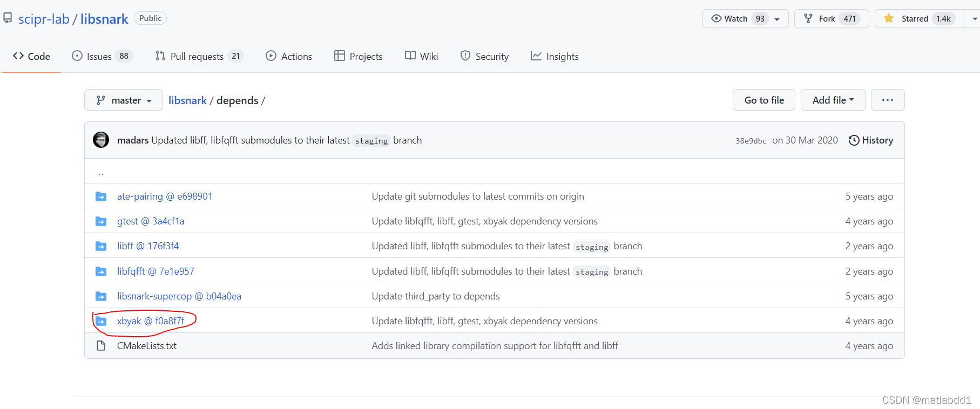The height and width of the screenshot is (409, 980).
Task: Open commit hash 38e9dbc
Action: point(751,141)
